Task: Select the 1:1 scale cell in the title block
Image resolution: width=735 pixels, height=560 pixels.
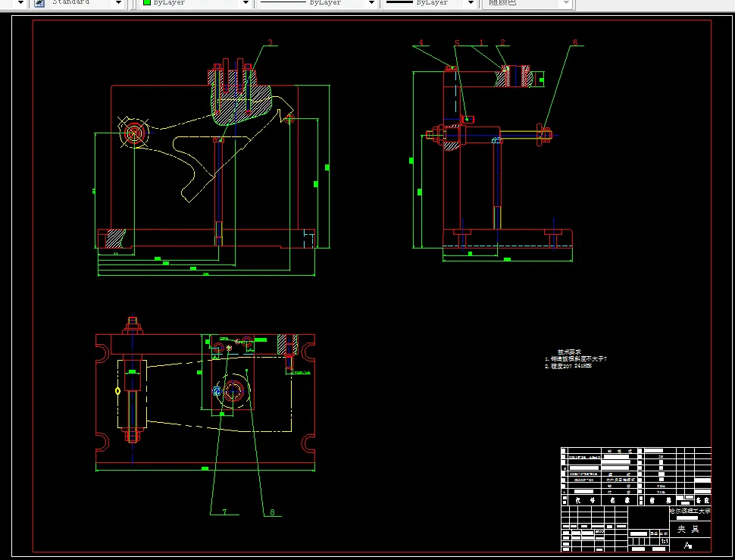Action: (x=665, y=541)
